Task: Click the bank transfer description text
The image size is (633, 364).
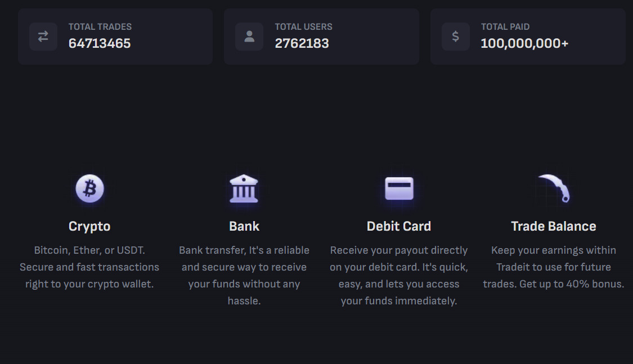Action: point(244,275)
